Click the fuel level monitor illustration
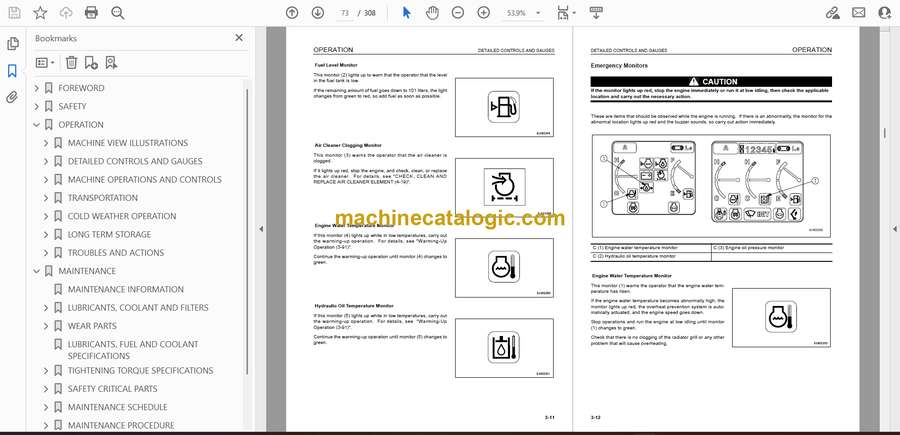 (x=504, y=107)
